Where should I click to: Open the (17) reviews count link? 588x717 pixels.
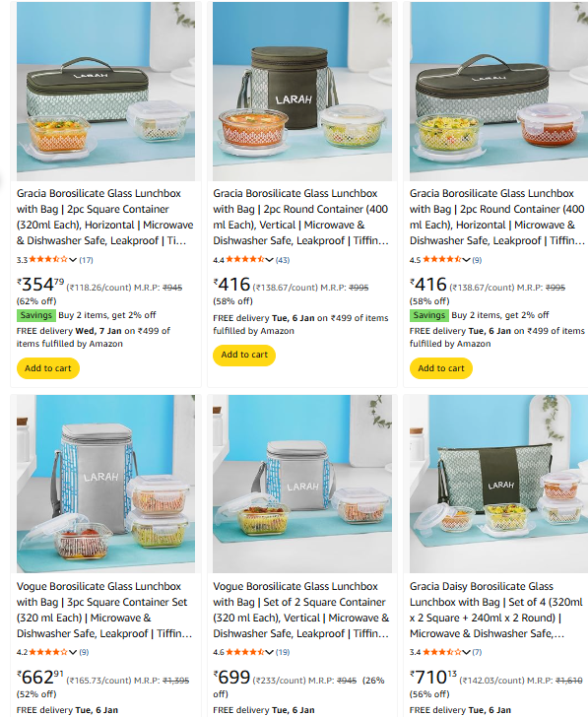pyautogui.click(x=86, y=260)
